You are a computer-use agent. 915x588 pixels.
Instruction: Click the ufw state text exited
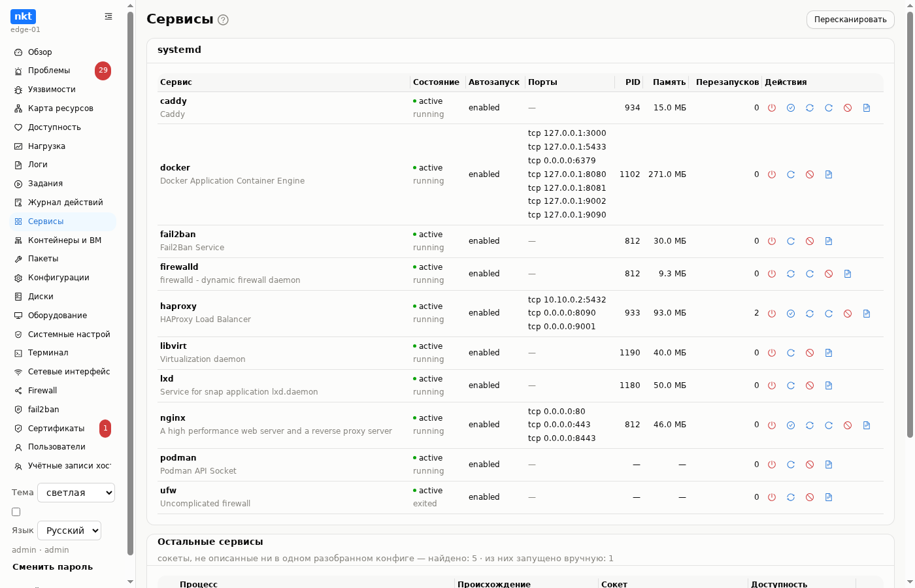[425, 504]
